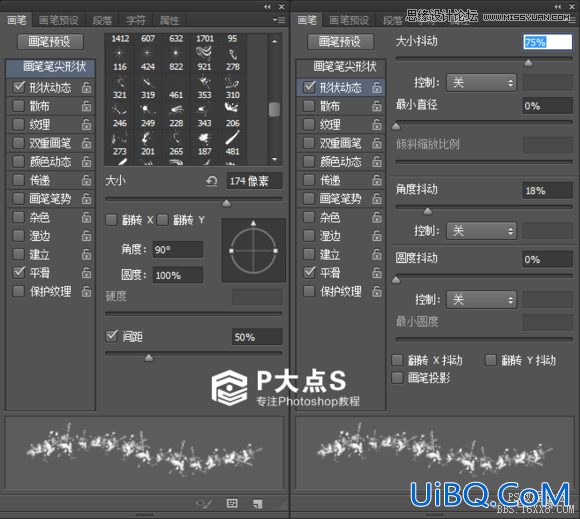
Task: Click the 角度抖动 slider handle
Action: click(x=428, y=211)
